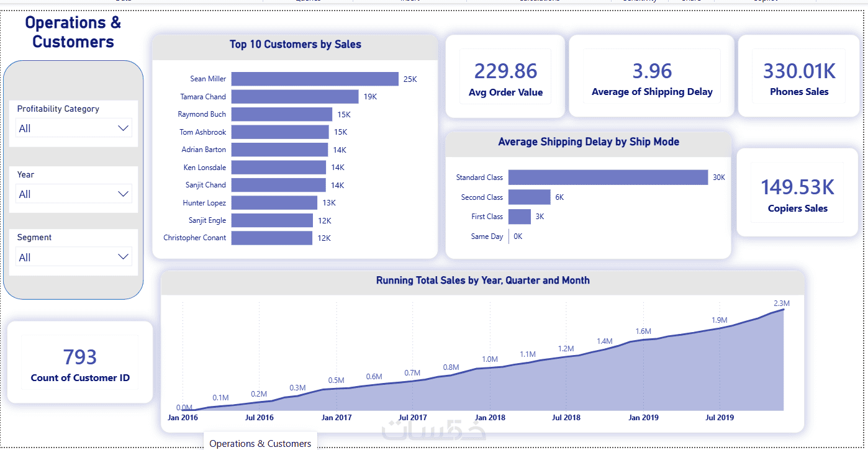This screenshot has width=868, height=450.
Task: Click the Top 10 Customers by Sales title header
Action: click(296, 45)
